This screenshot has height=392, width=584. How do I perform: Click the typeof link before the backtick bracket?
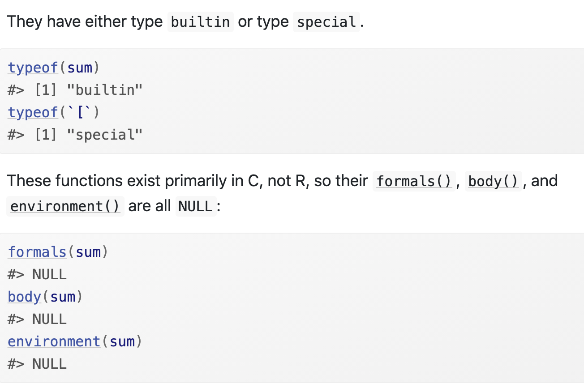33,112
